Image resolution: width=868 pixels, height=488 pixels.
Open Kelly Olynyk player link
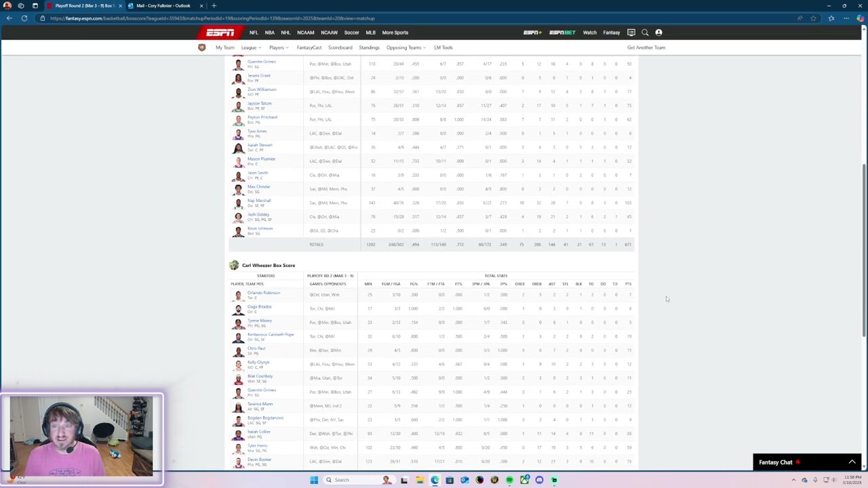click(258, 362)
